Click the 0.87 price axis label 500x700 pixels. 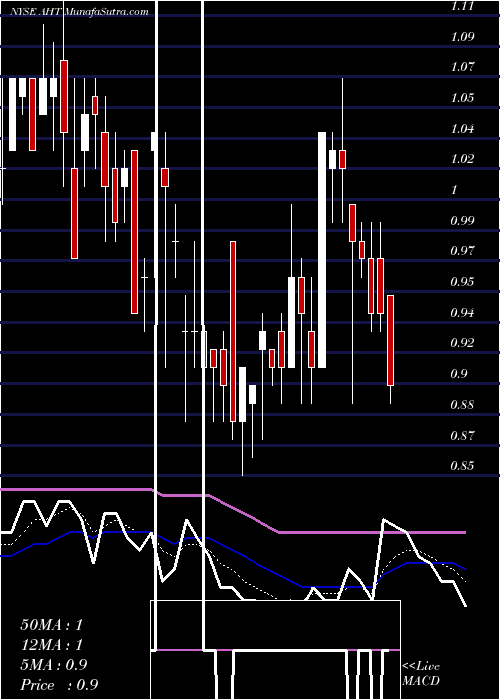[462, 435]
